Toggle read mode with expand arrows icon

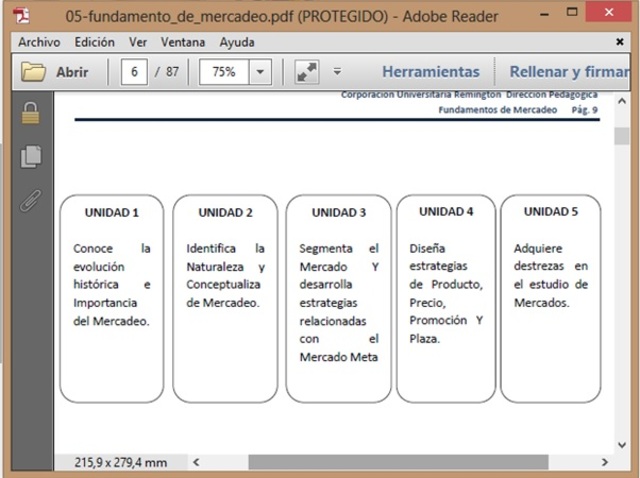point(307,72)
